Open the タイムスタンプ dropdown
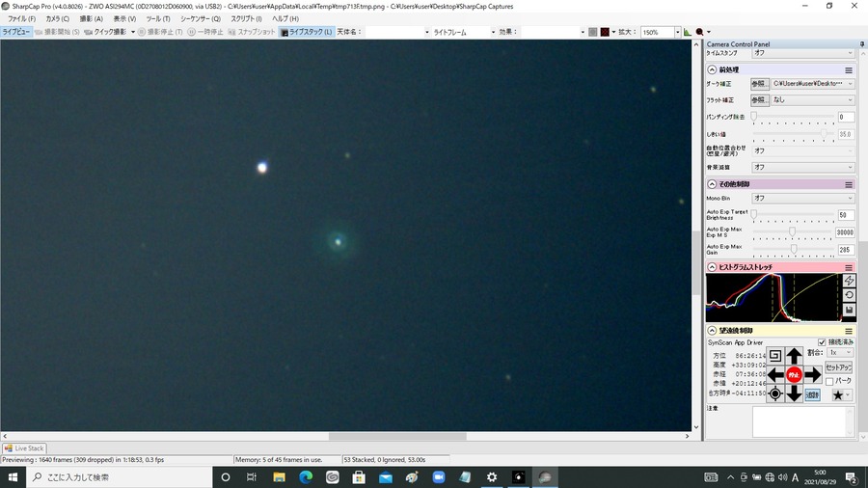This screenshot has width=868, height=488. click(803, 53)
